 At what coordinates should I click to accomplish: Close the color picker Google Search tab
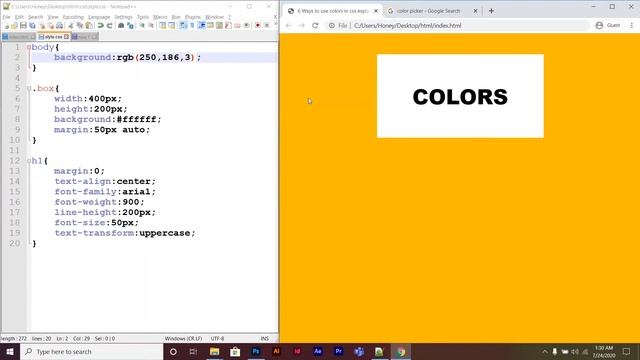click(x=475, y=11)
